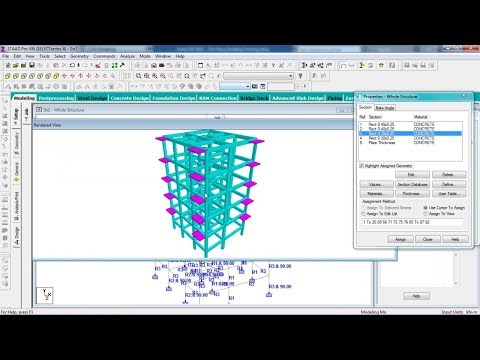Select section row with Ref 1
Image resolution: width=480 pixels, height=360 pixels.
tap(410, 124)
